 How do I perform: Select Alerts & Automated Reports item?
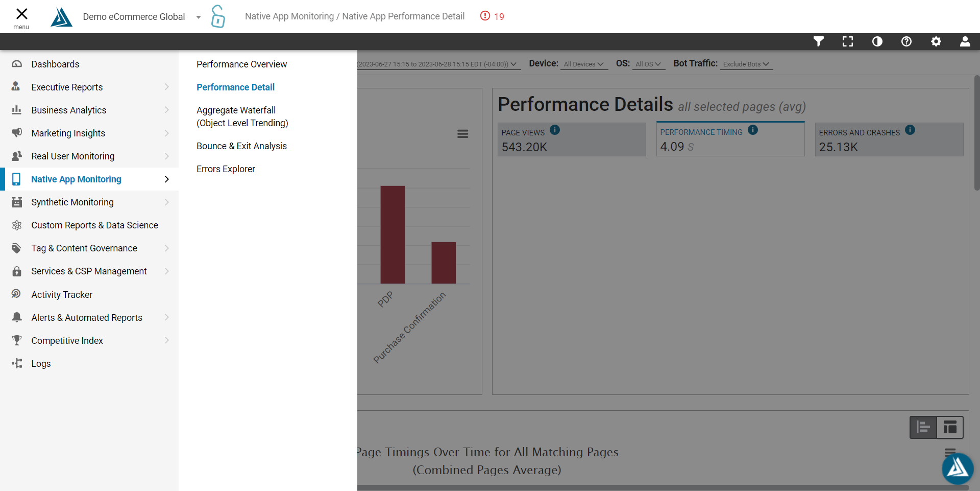coord(89,318)
